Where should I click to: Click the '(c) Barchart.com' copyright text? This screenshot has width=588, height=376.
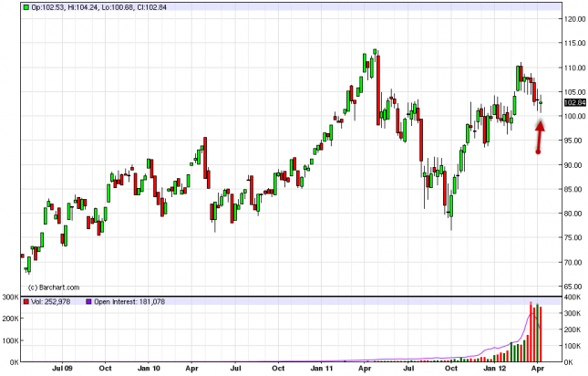pos(54,287)
